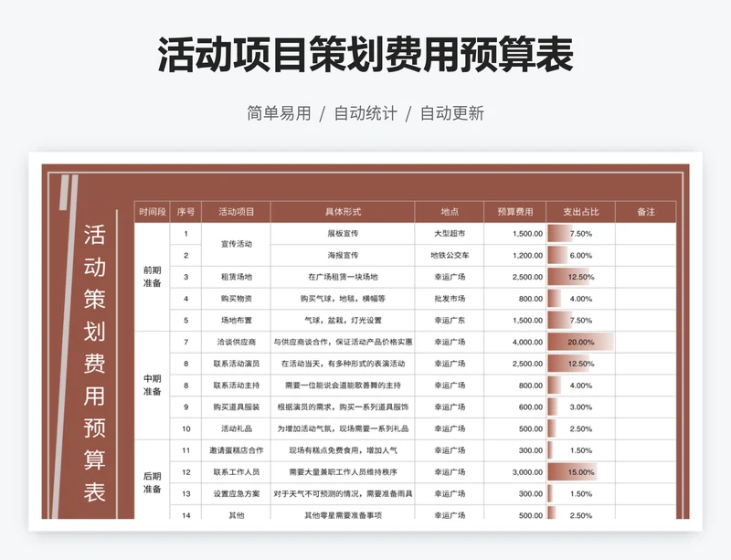Screen dimensions: 731x560
Task: Click the cell 在活动当天，有多种形式的表演活动
Action: (343, 364)
